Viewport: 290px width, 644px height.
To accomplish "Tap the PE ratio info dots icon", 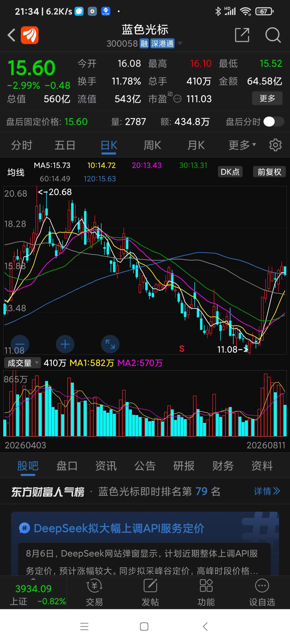I will point(177,99).
